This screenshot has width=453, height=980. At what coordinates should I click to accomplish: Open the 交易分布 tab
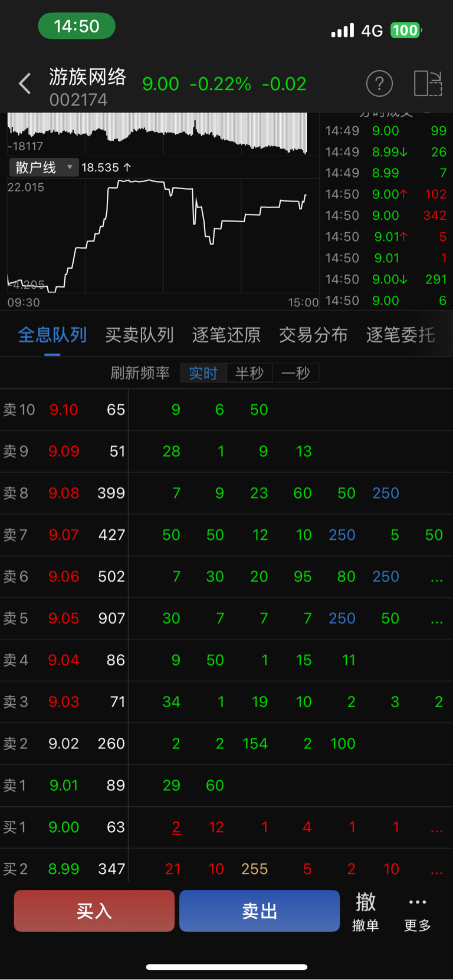point(313,335)
